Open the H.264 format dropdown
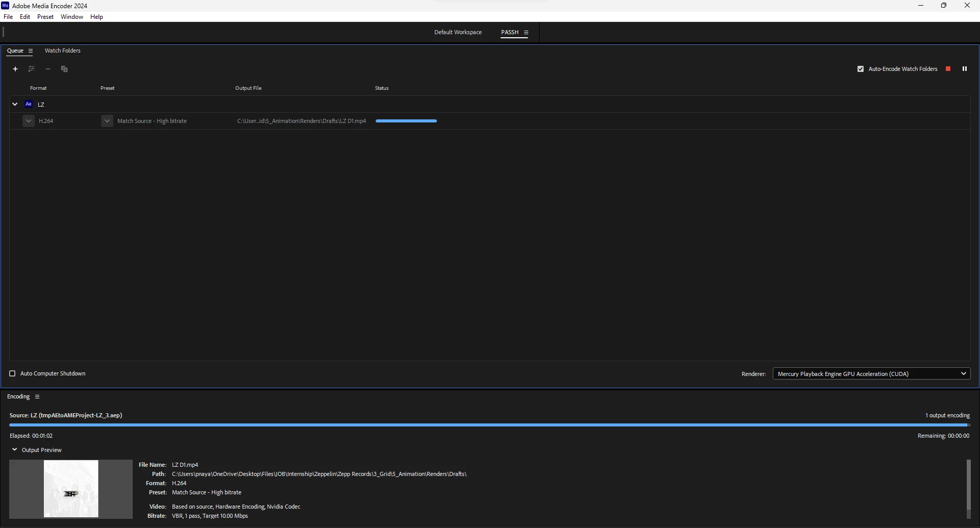980x528 pixels. click(29, 121)
